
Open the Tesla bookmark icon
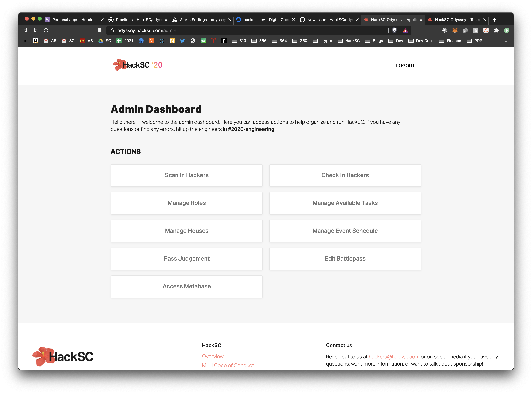click(x=213, y=41)
